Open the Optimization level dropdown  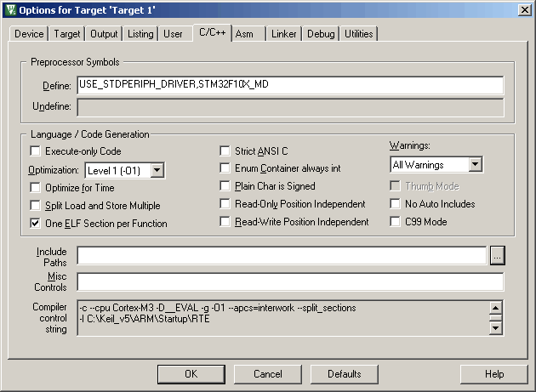[x=157, y=170]
